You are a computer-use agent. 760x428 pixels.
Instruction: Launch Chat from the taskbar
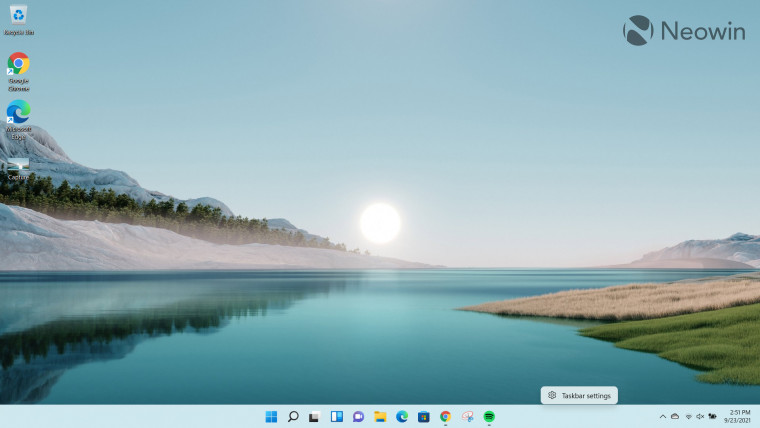click(358, 416)
